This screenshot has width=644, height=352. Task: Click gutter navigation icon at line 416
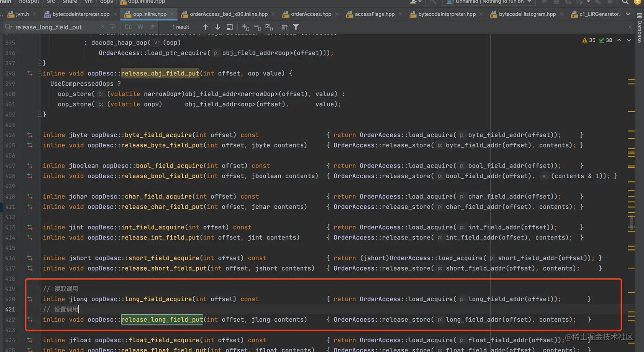30,258
